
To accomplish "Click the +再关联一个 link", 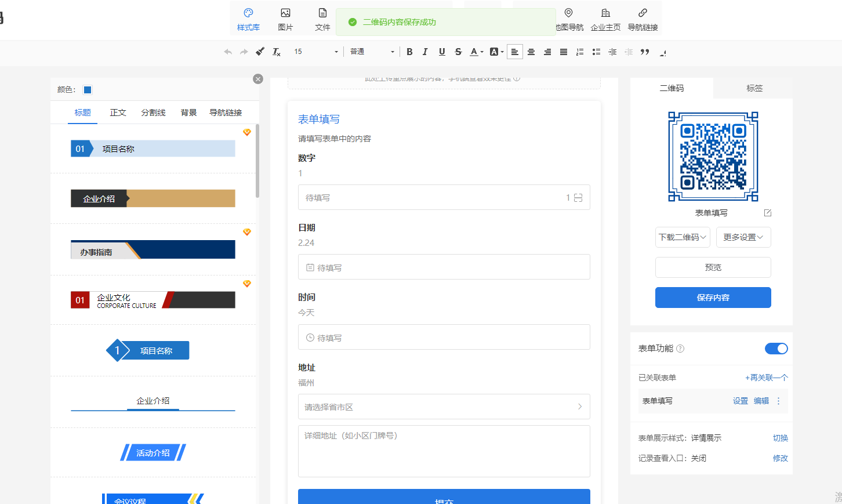I will pyautogui.click(x=767, y=378).
